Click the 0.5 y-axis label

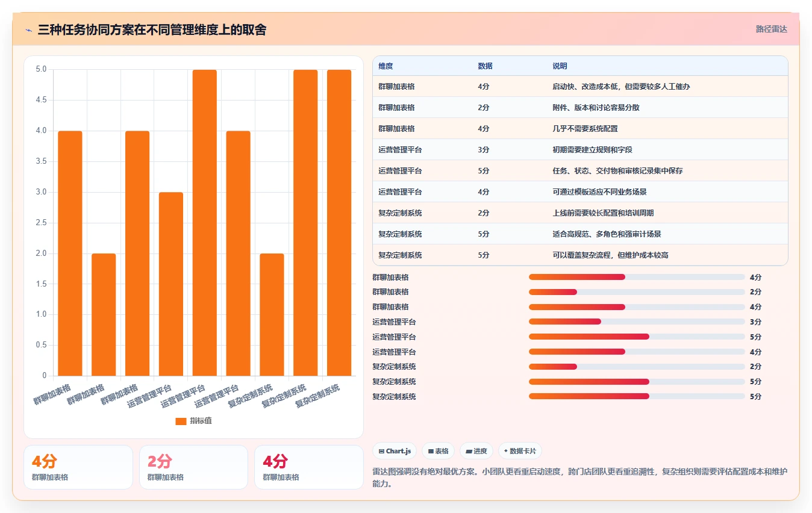coord(41,345)
